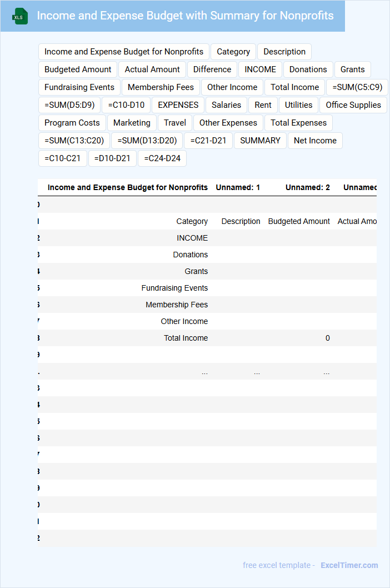Select the Description tag

click(284, 52)
